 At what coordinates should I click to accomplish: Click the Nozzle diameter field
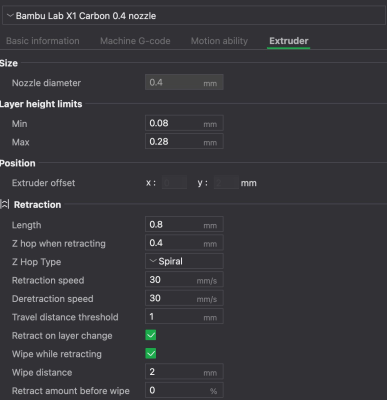click(x=184, y=82)
